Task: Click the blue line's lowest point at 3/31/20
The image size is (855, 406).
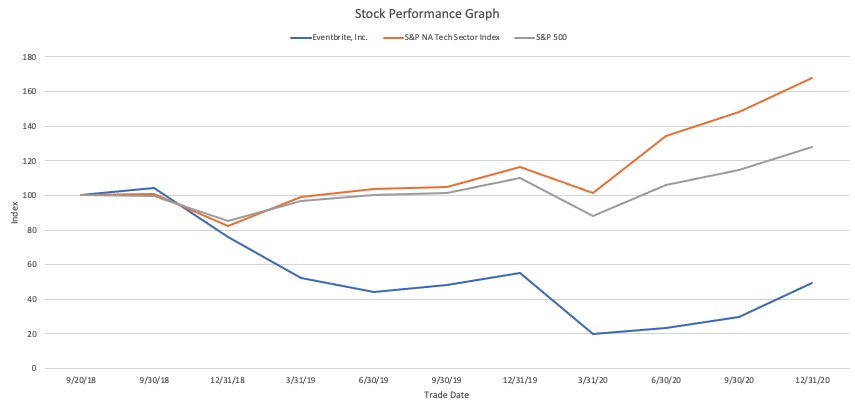Action: pyautogui.click(x=593, y=334)
